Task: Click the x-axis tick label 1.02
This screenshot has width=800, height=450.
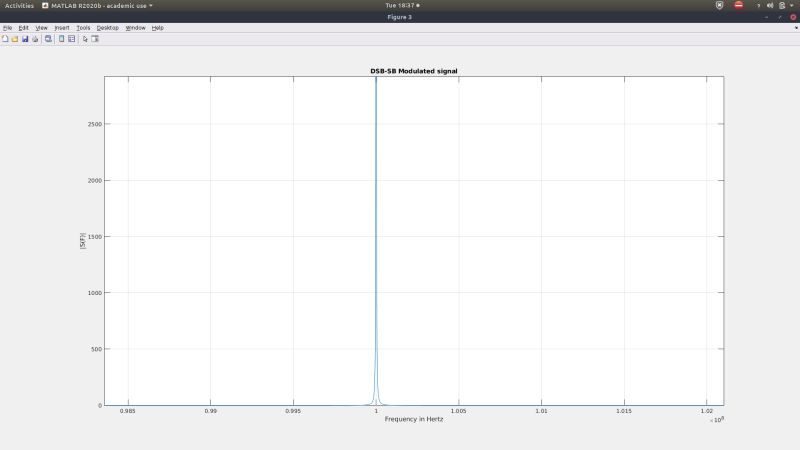Action: (707, 411)
